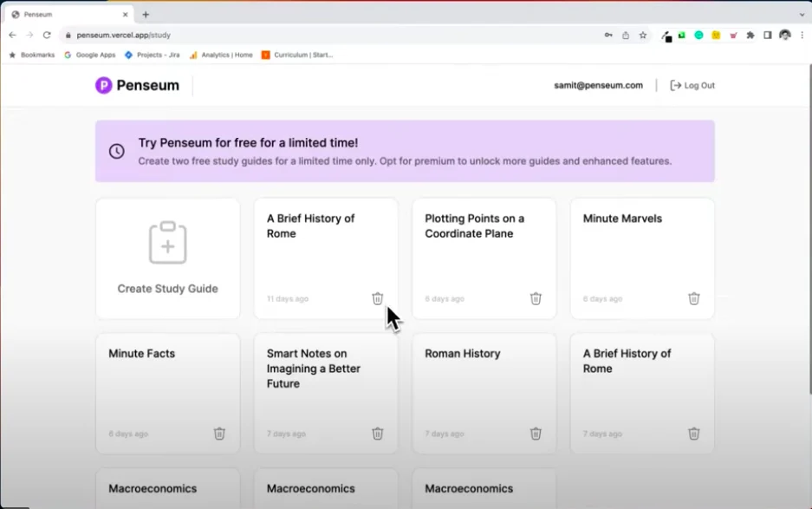Click the Create Study Guide plus icon

(167, 243)
